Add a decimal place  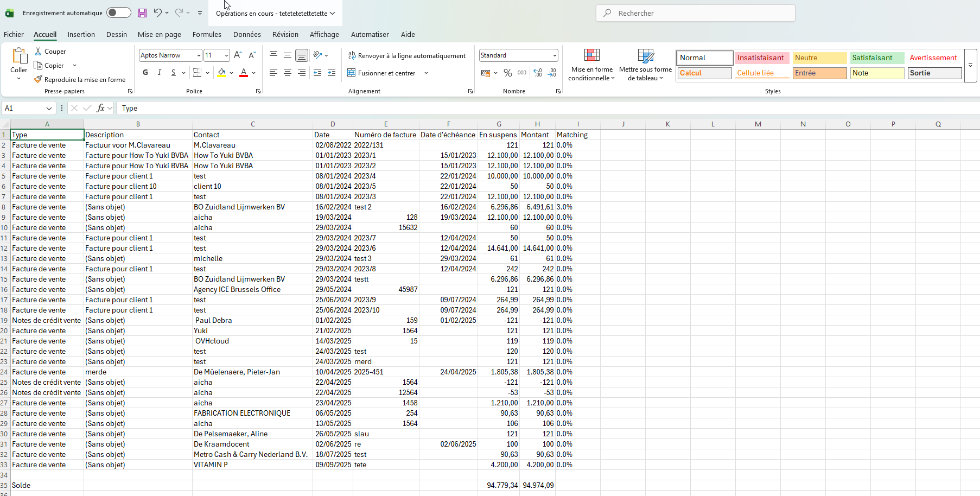tap(538, 73)
